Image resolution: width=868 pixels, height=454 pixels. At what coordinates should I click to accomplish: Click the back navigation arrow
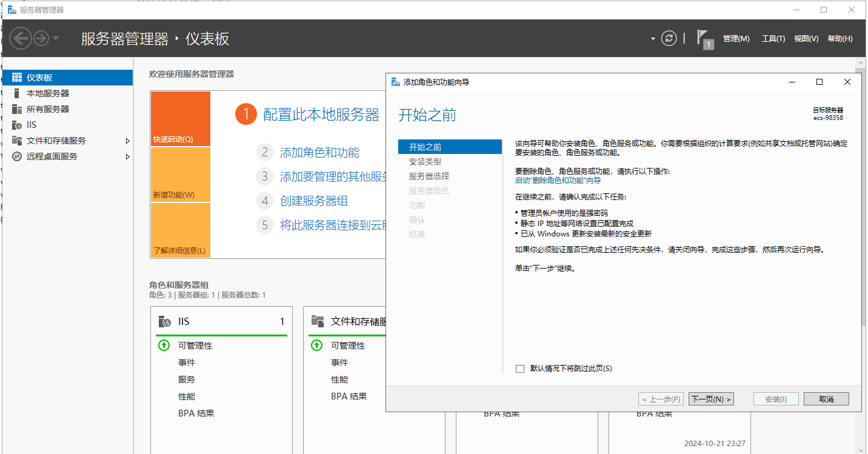[x=20, y=38]
